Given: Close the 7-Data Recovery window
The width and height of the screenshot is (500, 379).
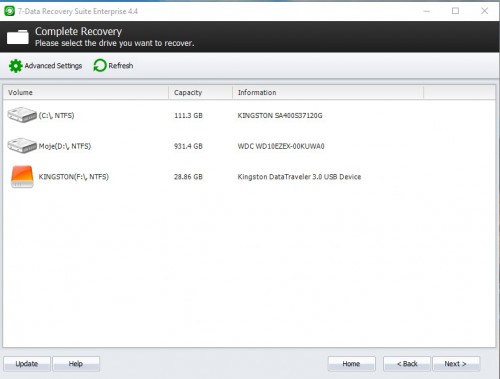Looking at the screenshot, I should 484,11.
